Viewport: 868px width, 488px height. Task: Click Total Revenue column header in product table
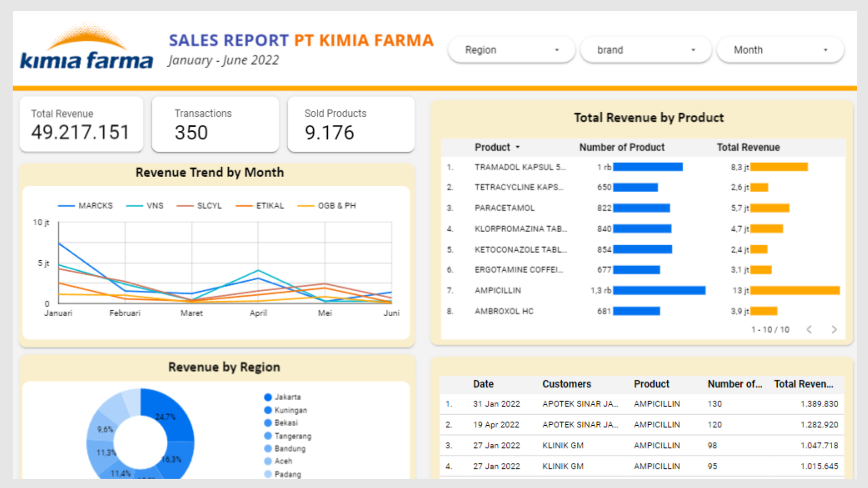748,147
